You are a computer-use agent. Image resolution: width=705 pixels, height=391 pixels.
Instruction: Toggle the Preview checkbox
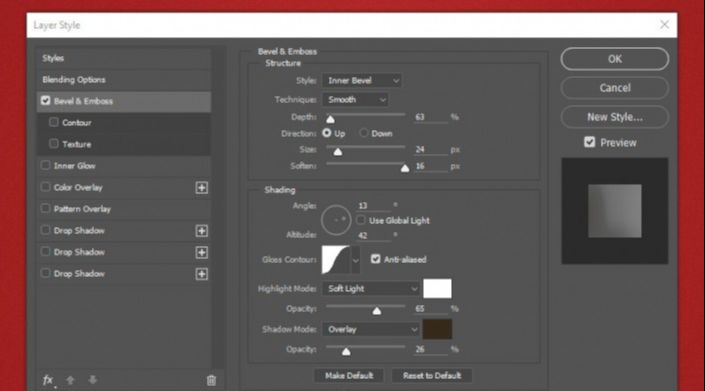[x=589, y=142]
